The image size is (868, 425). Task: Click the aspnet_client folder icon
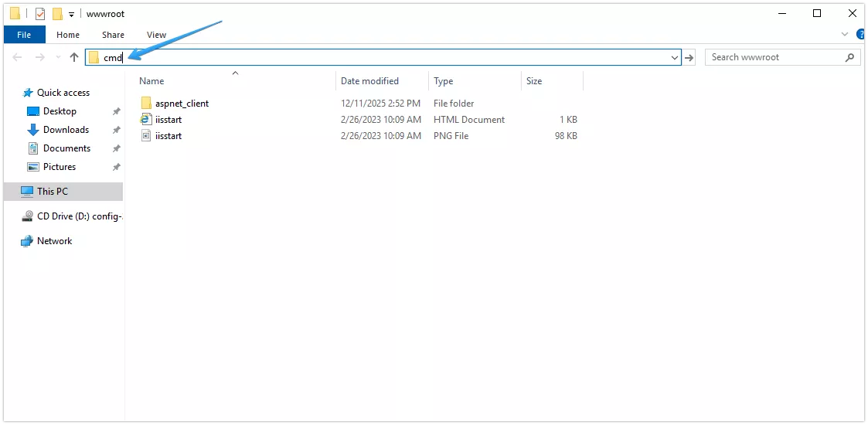(x=146, y=103)
